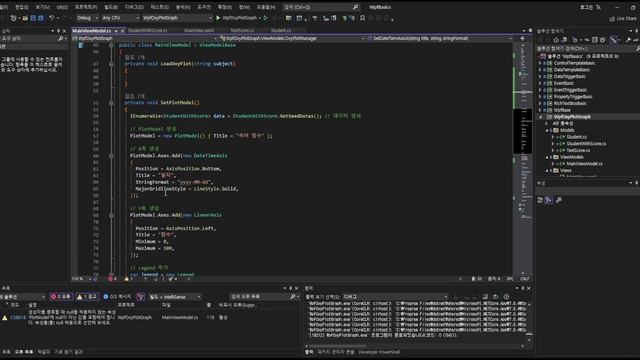This screenshot has height=360, width=640.
Task: Click the search magnifier in the title bar
Action: [355, 7]
